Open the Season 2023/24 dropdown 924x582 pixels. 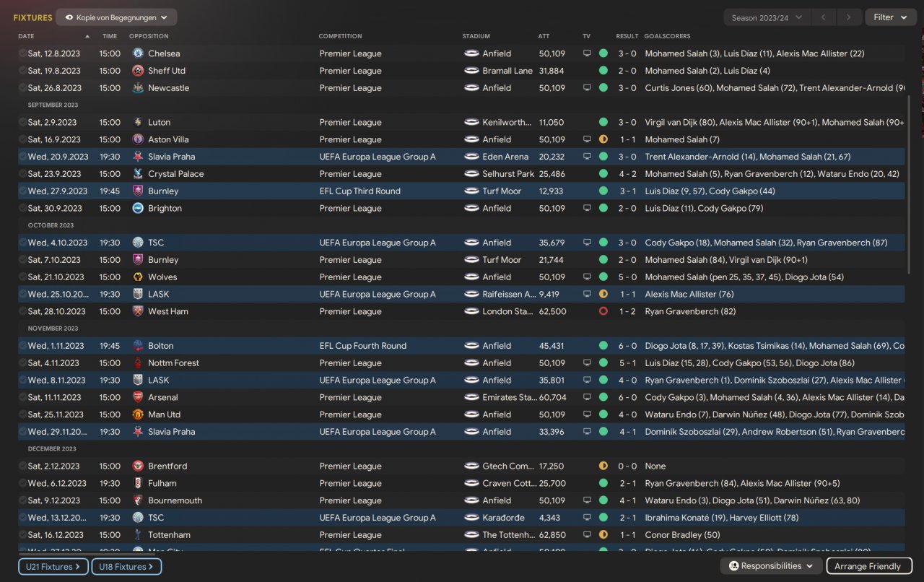coord(767,17)
